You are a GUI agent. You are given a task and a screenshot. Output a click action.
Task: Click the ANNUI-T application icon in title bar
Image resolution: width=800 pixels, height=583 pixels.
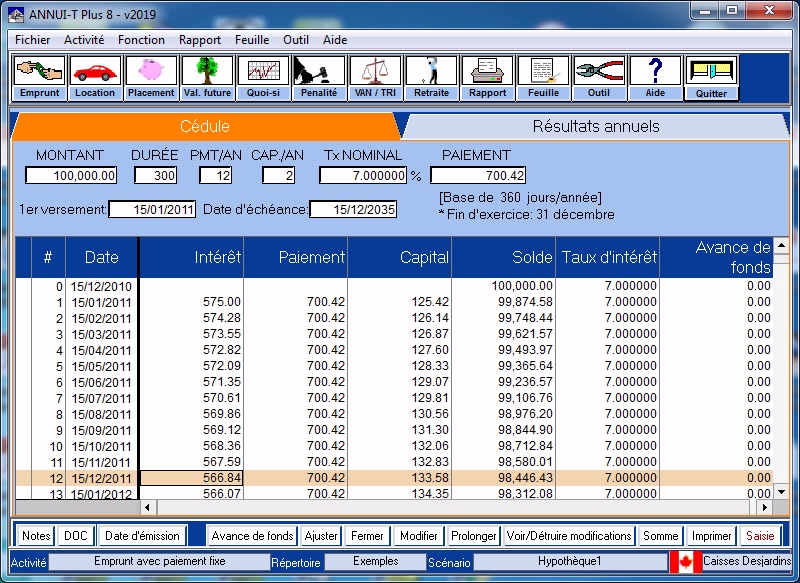16,14
